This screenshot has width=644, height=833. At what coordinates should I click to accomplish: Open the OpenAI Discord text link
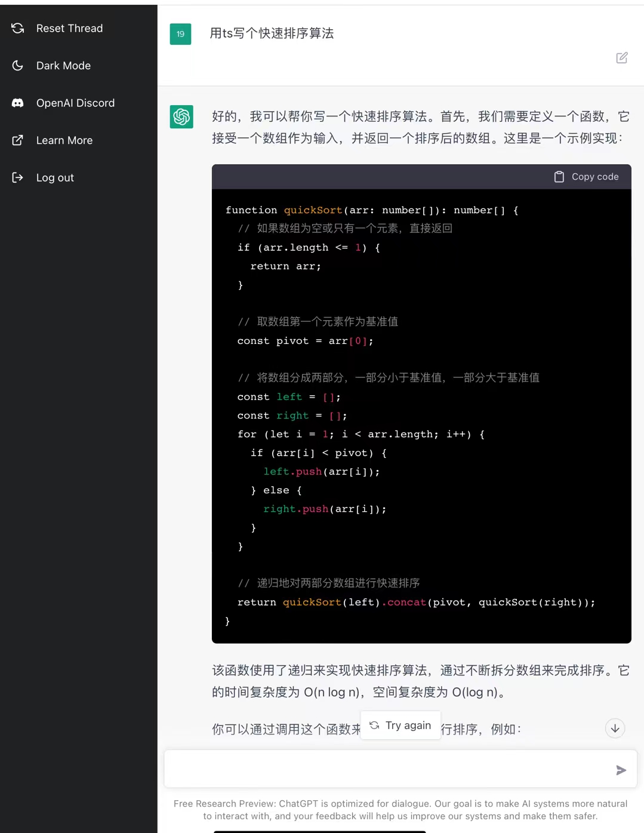(x=75, y=103)
